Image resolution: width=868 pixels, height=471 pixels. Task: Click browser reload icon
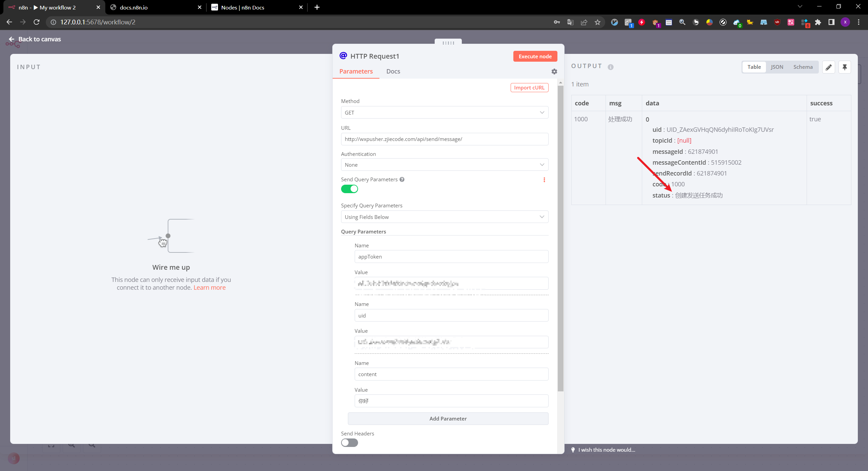coord(37,22)
